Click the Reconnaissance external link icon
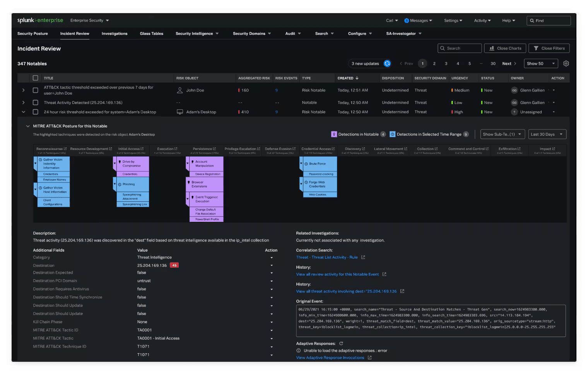The width and height of the screenshot is (588, 378). pos(65,149)
